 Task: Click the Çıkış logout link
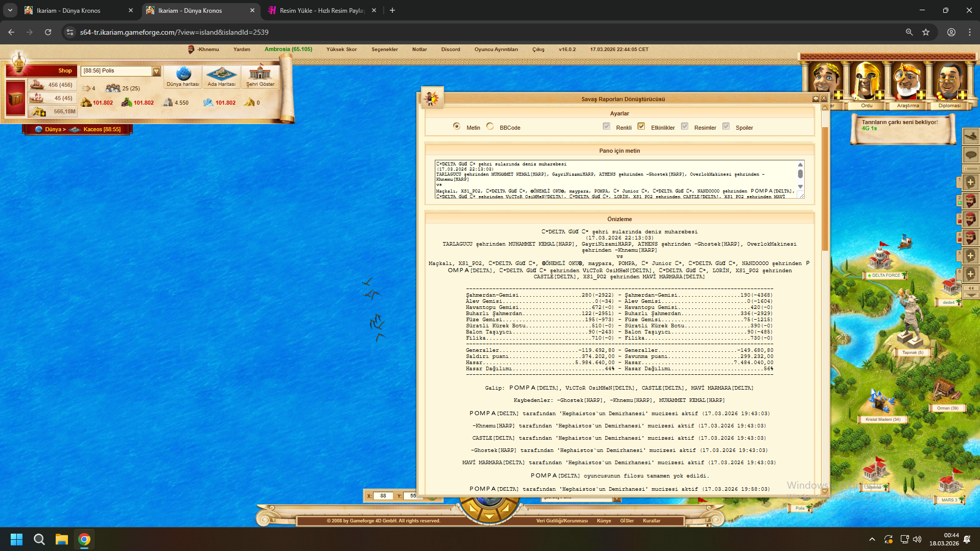[538, 50]
